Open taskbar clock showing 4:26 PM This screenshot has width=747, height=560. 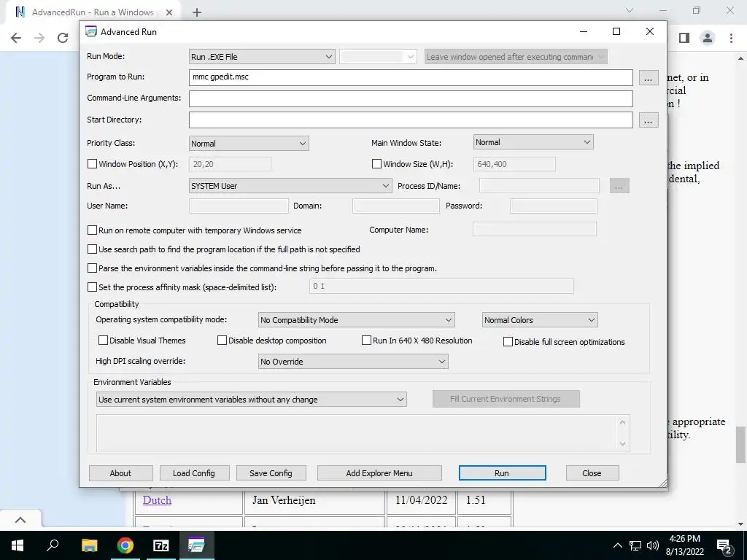(x=684, y=545)
